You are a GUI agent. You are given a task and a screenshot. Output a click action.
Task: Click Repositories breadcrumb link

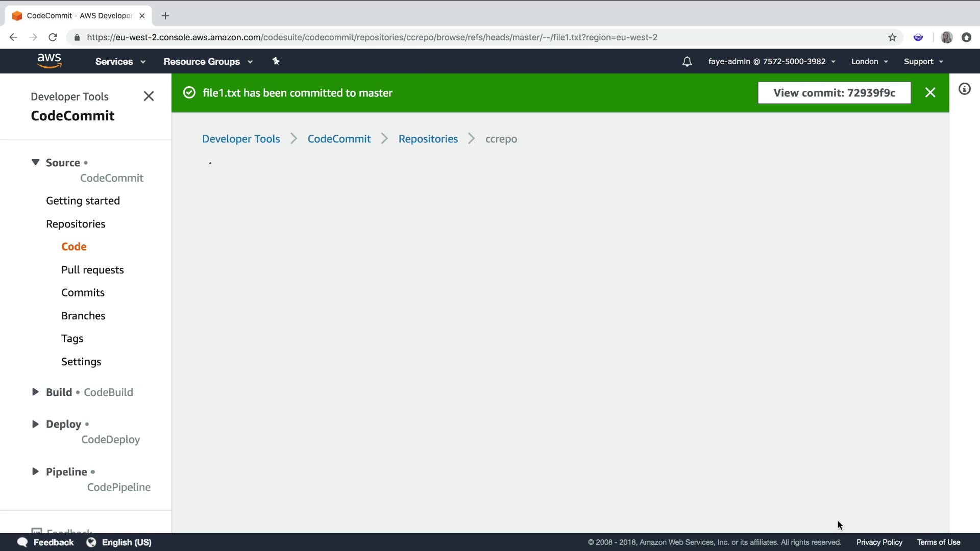428,139
